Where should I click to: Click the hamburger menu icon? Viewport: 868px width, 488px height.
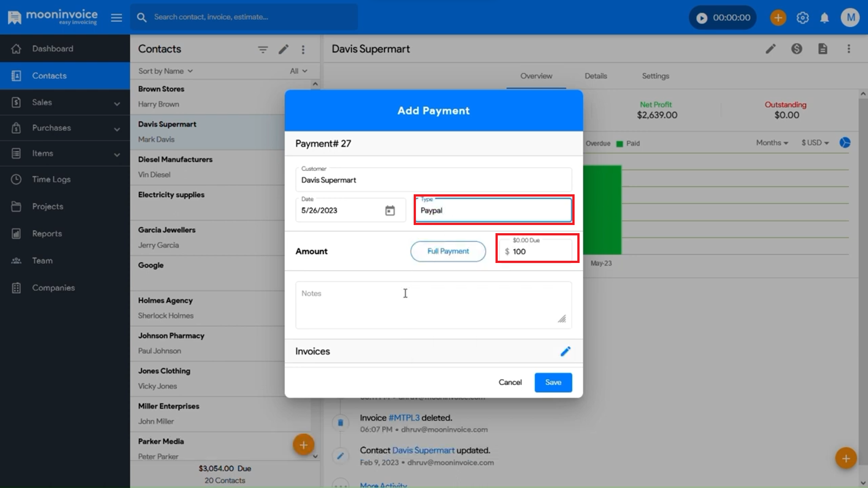[117, 18]
